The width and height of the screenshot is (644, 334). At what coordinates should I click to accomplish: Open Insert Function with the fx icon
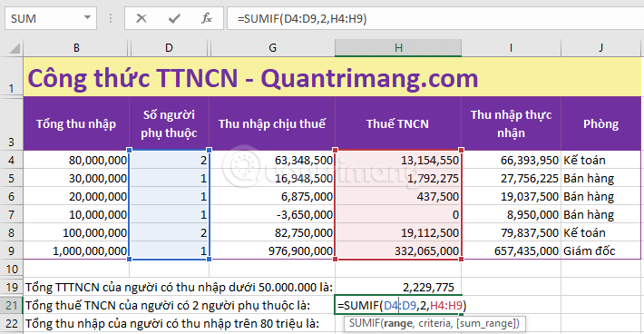coord(207,18)
